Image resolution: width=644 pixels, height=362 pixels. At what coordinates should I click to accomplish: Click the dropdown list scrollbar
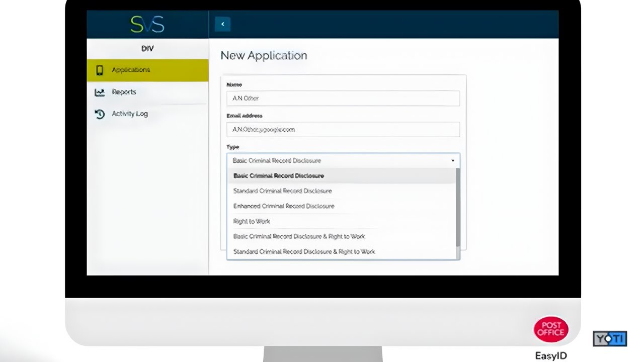coord(458,207)
